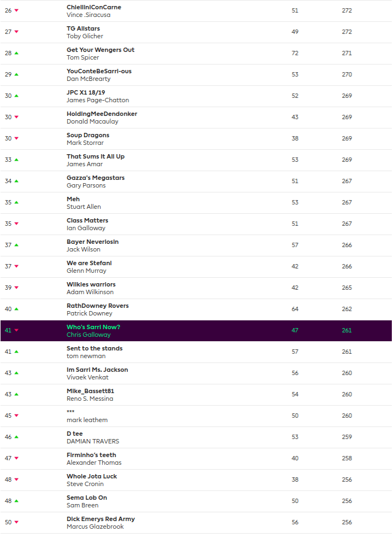Viewport: 392px width, 538px height.
Task: Open the That Sums It All Up team
Action: pyautogui.click(x=96, y=156)
